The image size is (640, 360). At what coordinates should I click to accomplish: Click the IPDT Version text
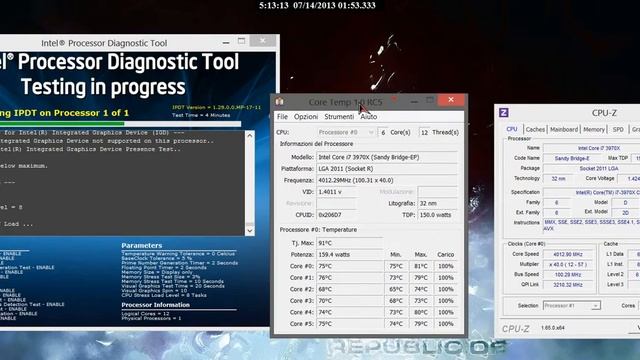click(x=216, y=107)
